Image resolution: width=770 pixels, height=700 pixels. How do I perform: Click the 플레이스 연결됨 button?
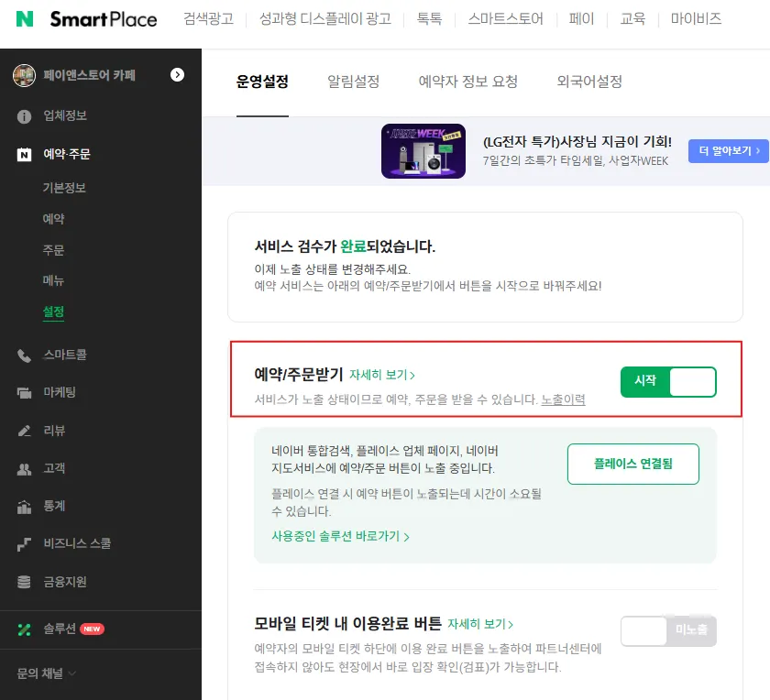(x=633, y=464)
